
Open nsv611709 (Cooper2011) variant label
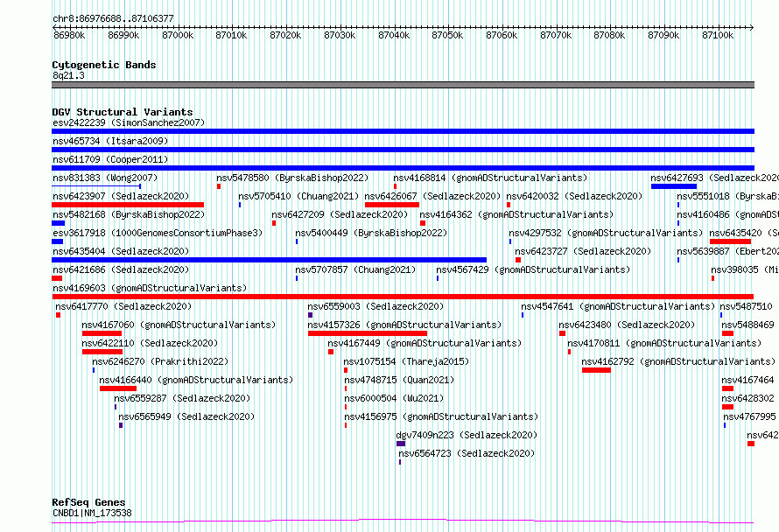pos(110,159)
